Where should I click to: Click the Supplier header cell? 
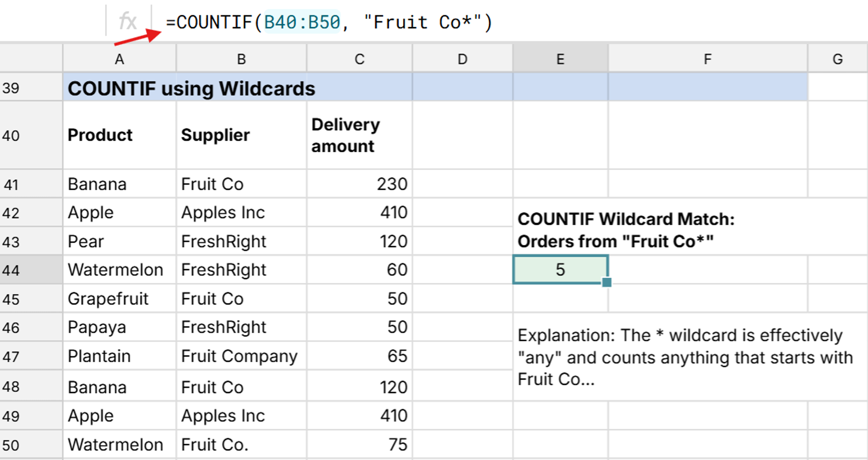[241, 135]
